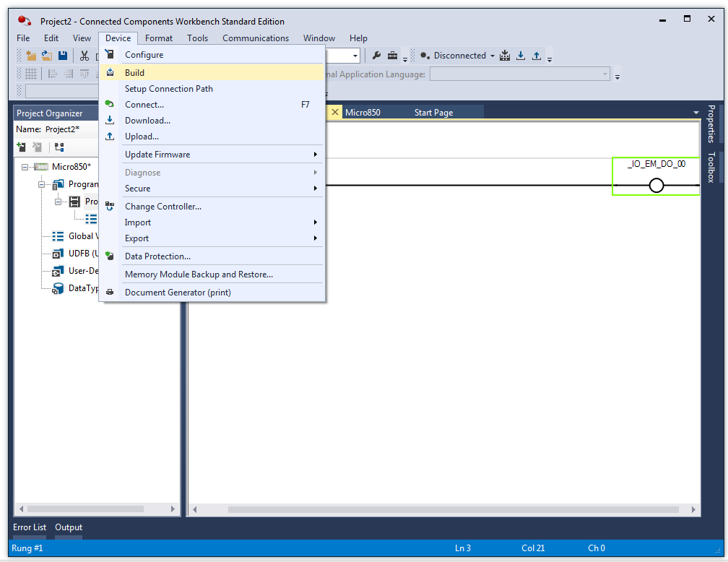Click the Configure icon in the Device menu

[x=110, y=54]
